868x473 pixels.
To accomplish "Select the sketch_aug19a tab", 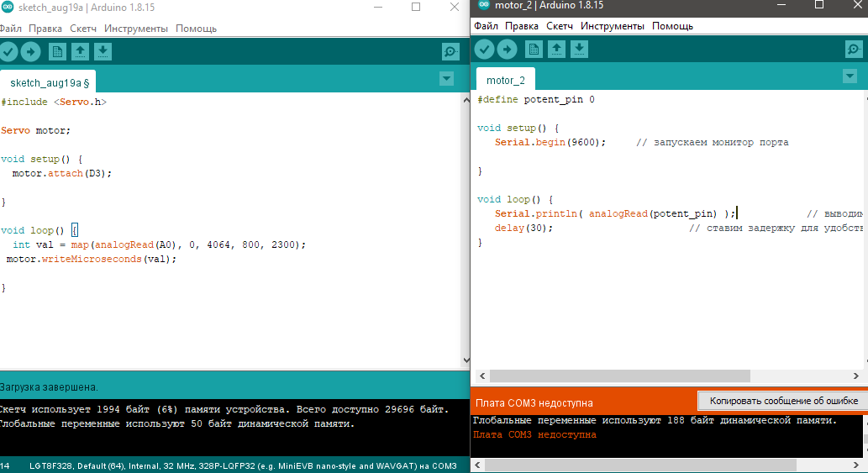I will (x=49, y=83).
